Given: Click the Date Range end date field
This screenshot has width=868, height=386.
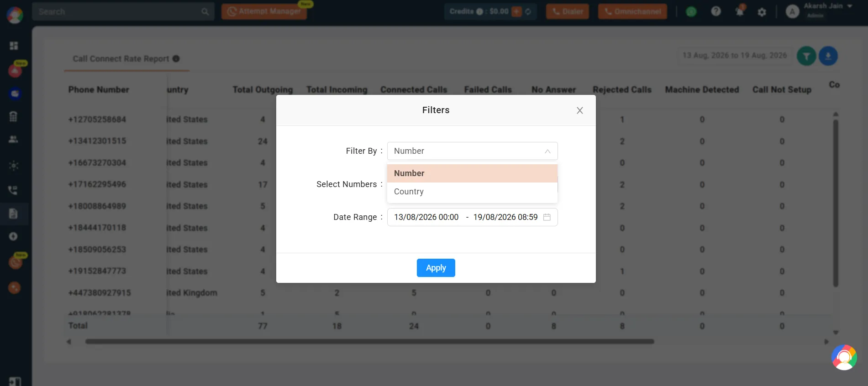Looking at the screenshot, I should pos(505,217).
